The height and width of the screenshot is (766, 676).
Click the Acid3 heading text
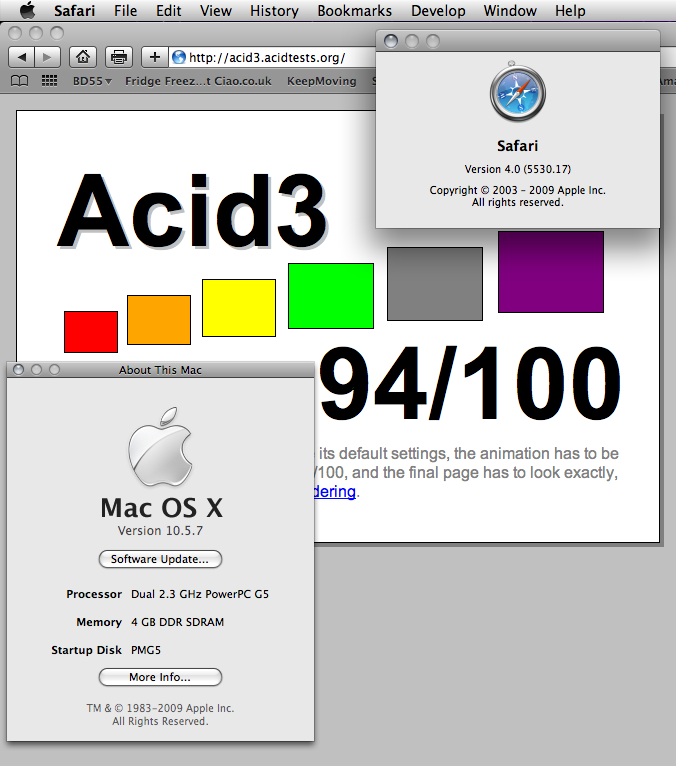tap(192, 211)
